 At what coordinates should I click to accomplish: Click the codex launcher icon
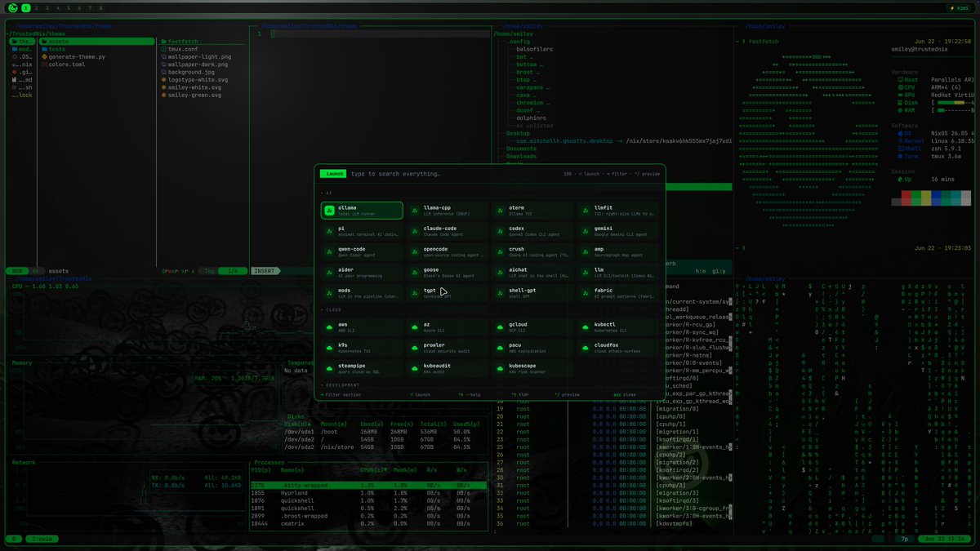pyautogui.click(x=500, y=232)
